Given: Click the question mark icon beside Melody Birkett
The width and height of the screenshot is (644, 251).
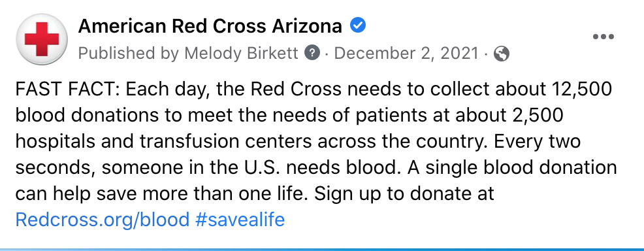Looking at the screenshot, I should (312, 53).
